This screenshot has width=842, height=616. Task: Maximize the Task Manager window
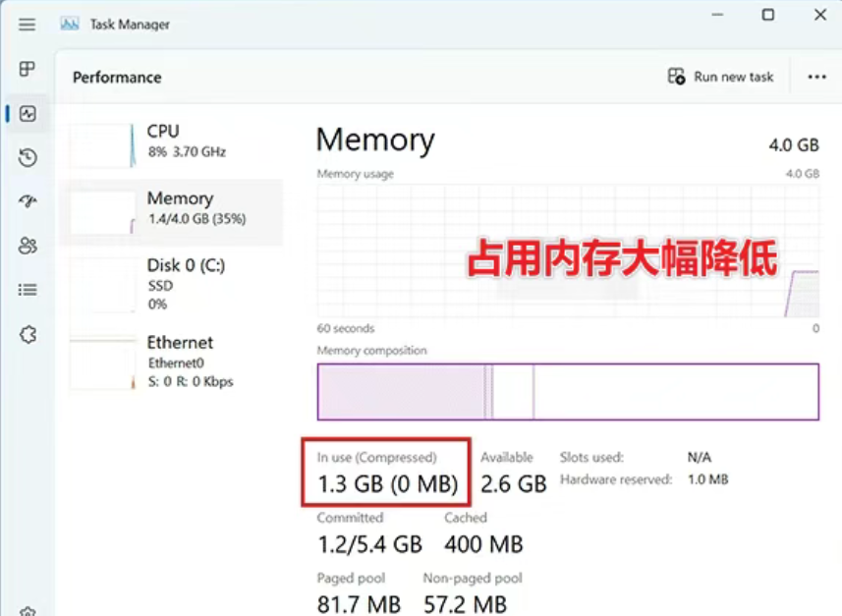pyautogui.click(x=768, y=15)
